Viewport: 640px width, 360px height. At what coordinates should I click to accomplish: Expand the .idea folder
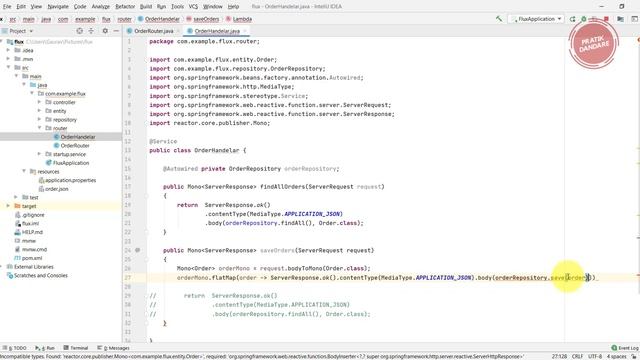(8, 50)
